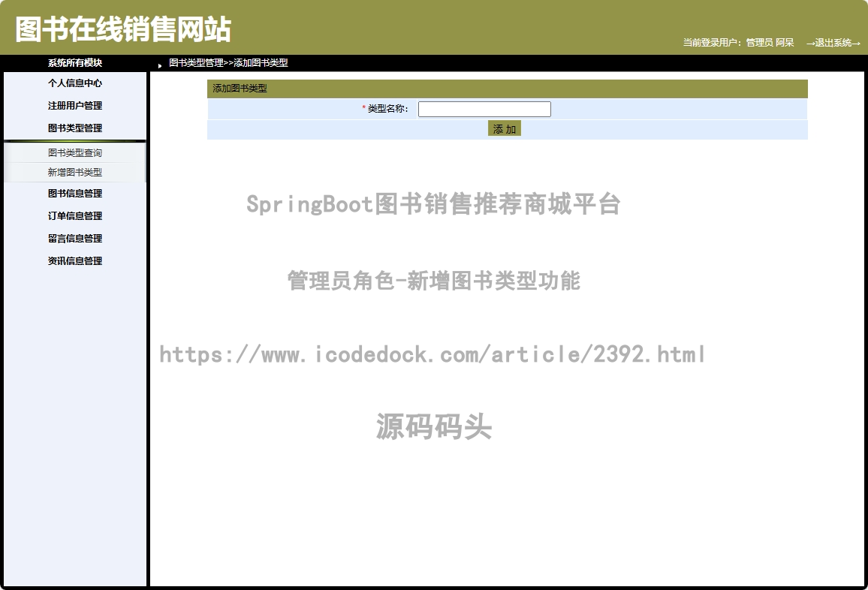Expand 图书信息管理 module
Viewport: 868px width, 590px height.
coord(75,194)
